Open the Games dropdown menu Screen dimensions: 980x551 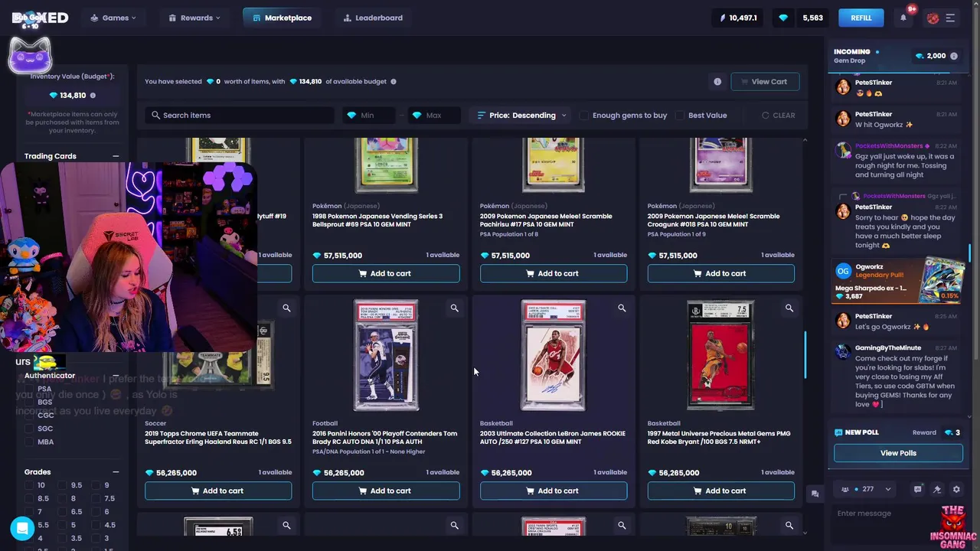click(x=113, y=18)
